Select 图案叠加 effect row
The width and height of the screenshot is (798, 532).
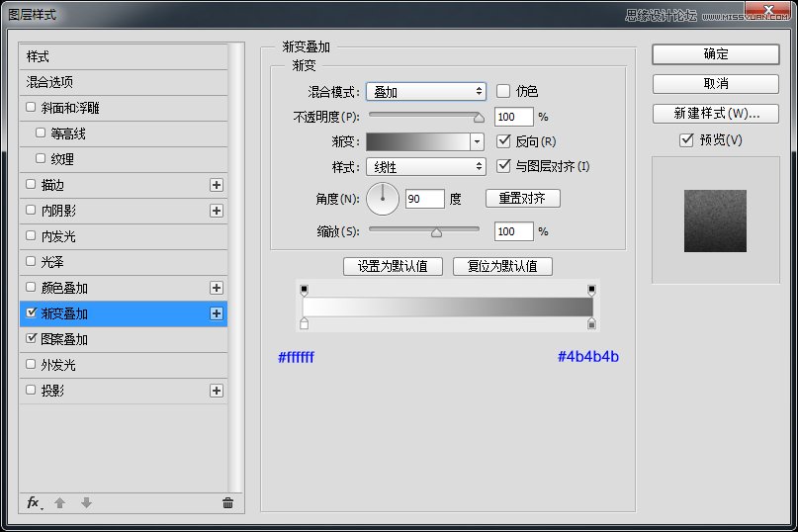[x=124, y=339]
